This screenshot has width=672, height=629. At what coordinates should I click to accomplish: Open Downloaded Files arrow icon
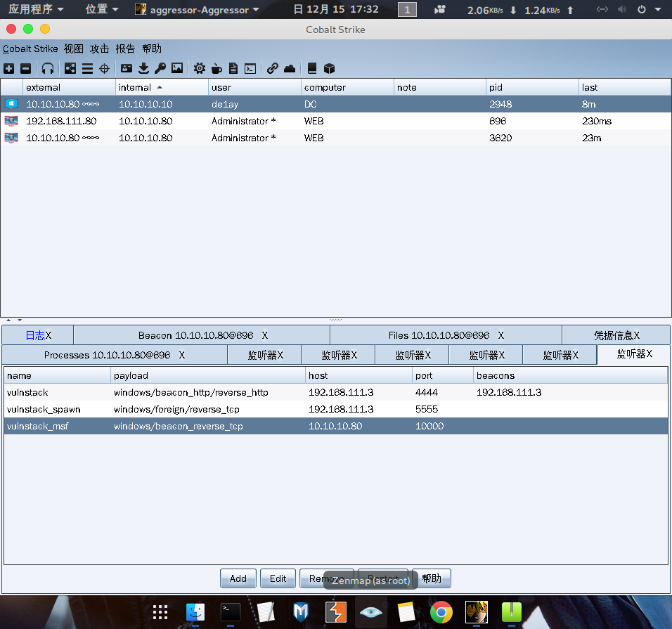143,69
